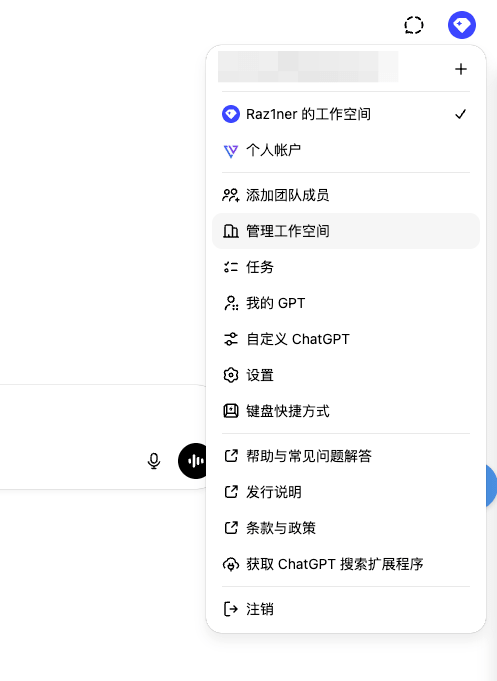Open 条款与政策 terms link
The width and height of the screenshot is (497, 681).
click(346, 528)
